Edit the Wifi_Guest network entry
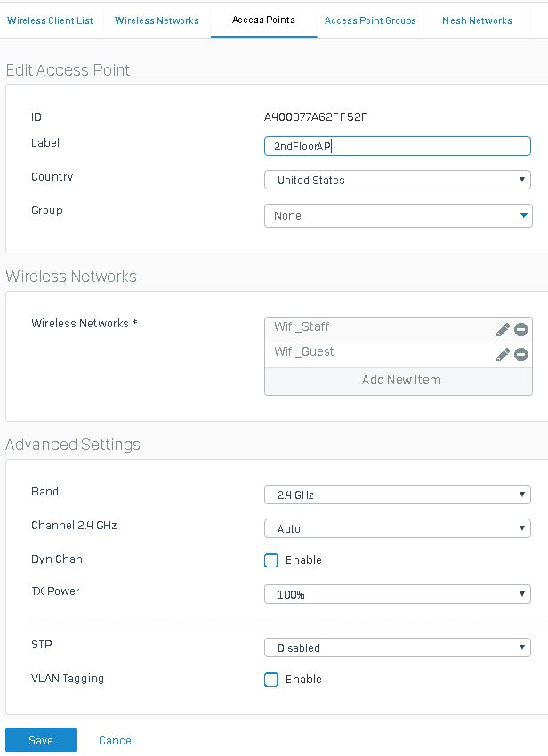The height and width of the screenshot is (756, 548). tap(503, 355)
